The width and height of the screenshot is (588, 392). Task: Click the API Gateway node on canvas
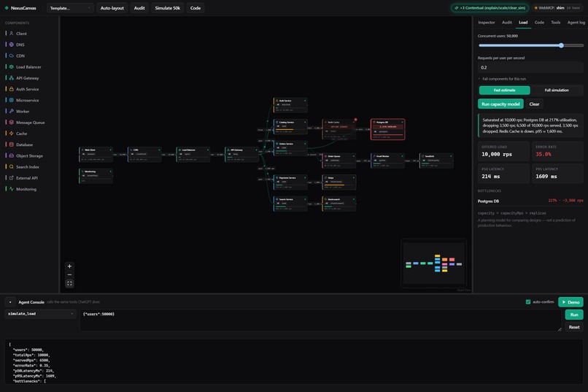click(242, 155)
